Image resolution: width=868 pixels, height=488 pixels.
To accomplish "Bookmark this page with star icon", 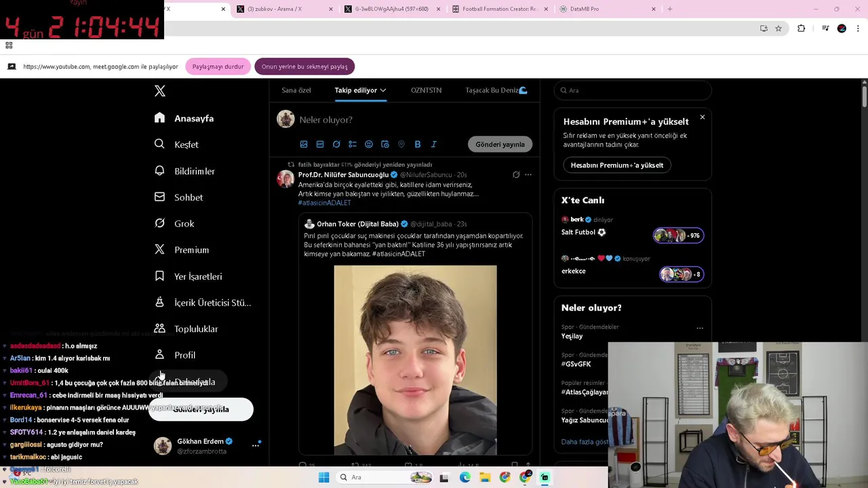I will 778,28.
